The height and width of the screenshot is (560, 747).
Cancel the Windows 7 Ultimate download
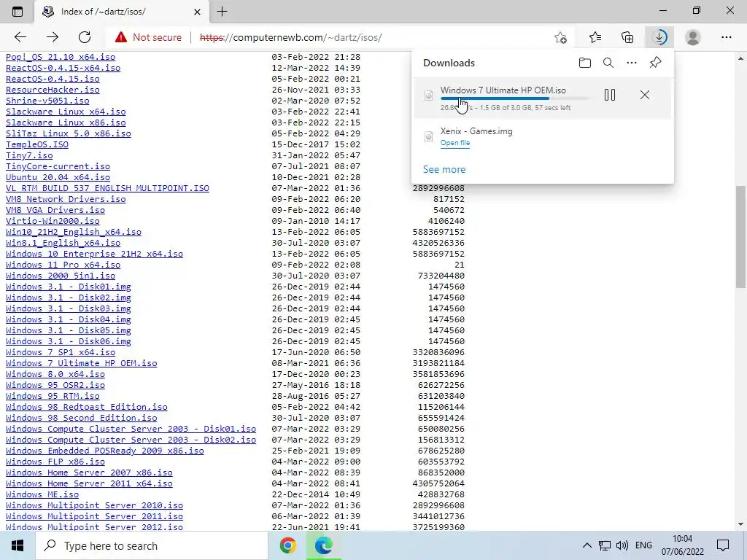645,95
